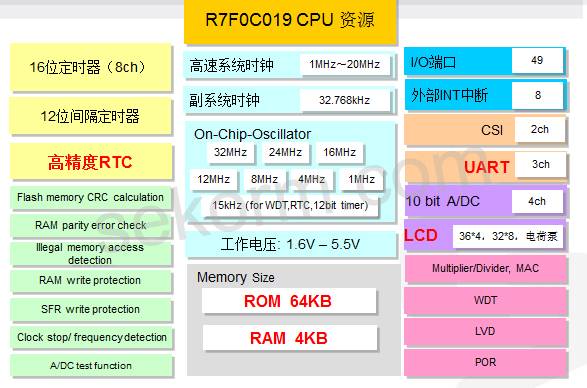Select the 4MHz oscillator option
587x388 pixels.
311,179
